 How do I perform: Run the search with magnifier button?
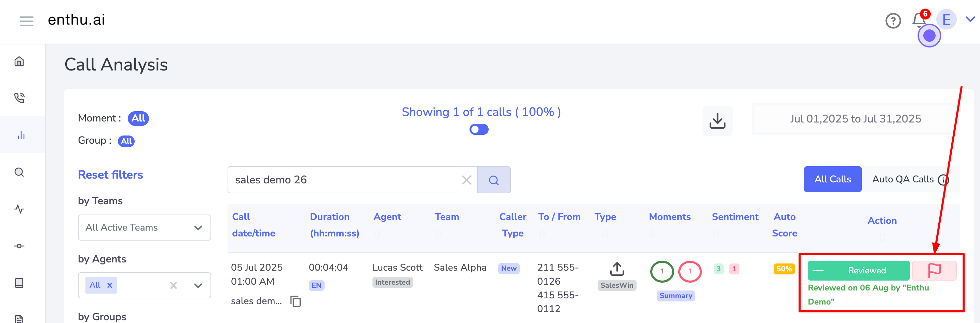pyautogui.click(x=493, y=180)
